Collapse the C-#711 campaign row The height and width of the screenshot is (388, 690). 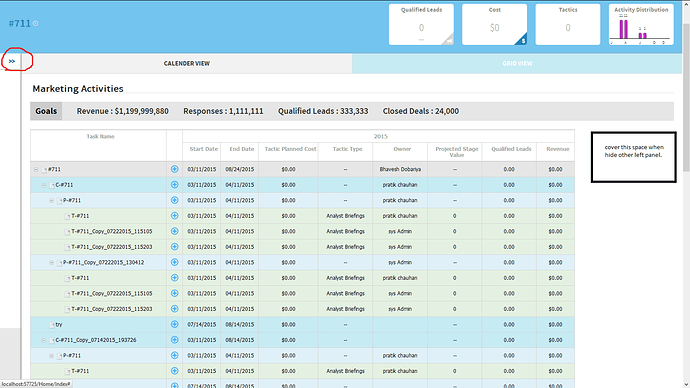(44, 185)
